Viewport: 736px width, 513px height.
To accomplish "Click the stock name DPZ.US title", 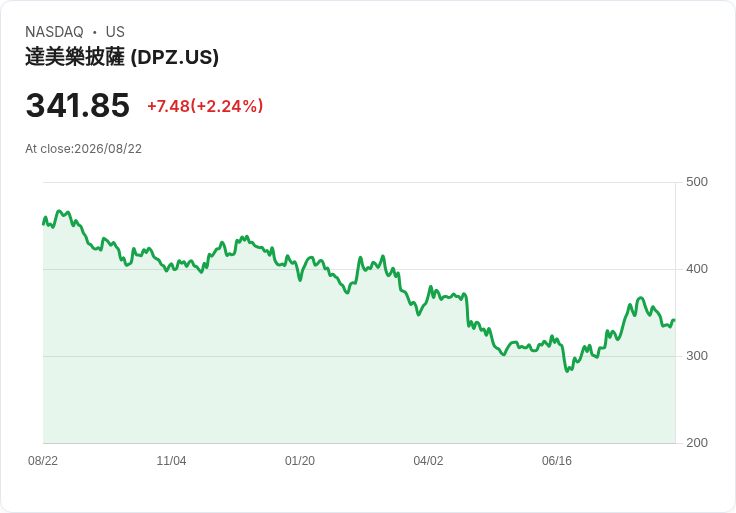I will 122,57.
